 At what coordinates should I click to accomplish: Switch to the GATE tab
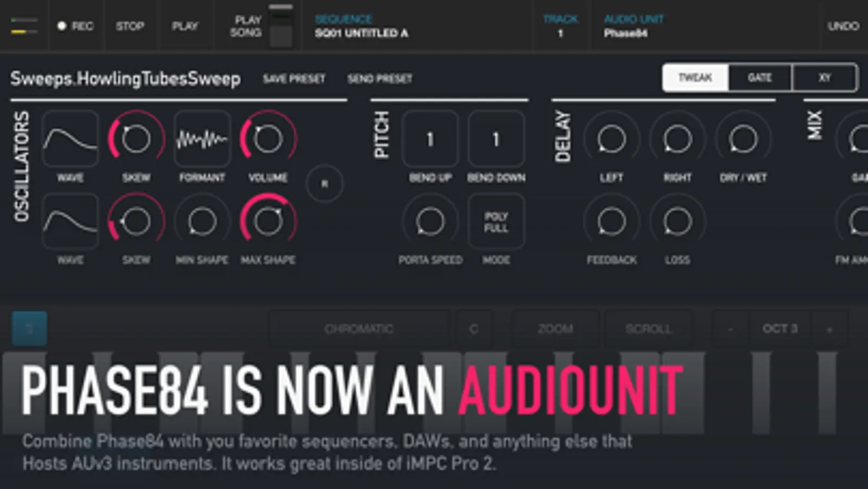pos(760,78)
